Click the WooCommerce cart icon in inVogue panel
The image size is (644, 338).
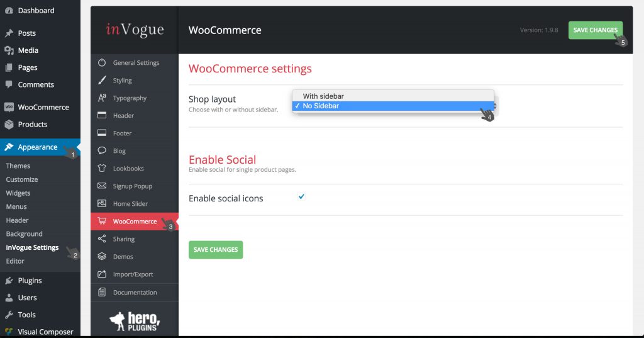[x=102, y=221]
